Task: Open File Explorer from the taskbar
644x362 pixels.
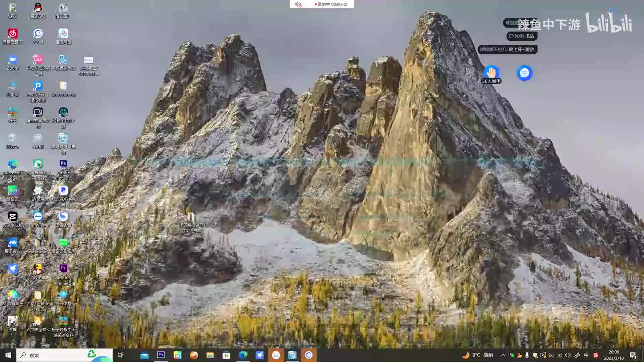Action: (210, 355)
